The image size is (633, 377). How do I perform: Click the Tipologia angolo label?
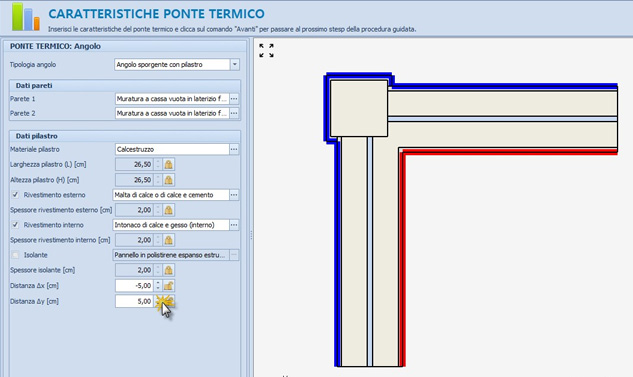(33, 65)
